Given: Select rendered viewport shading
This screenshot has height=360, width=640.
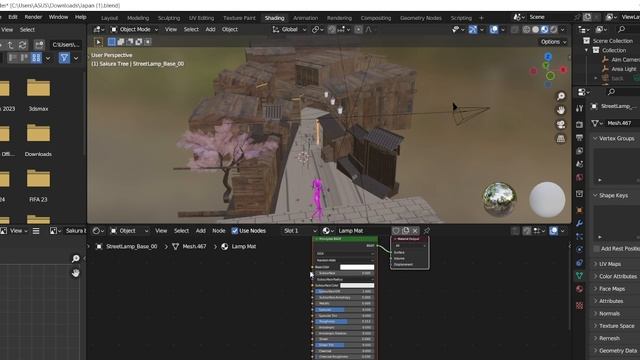Looking at the screenshot, I should (553, 29).
